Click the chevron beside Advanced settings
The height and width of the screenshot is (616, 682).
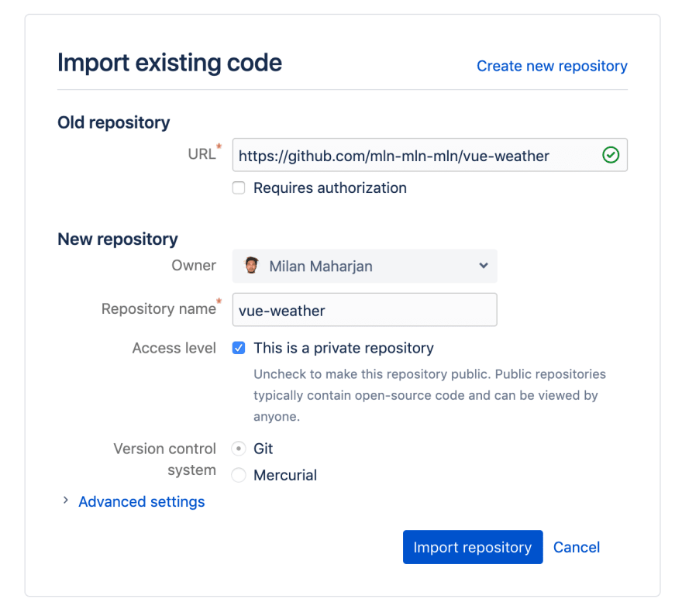[65, 501]
